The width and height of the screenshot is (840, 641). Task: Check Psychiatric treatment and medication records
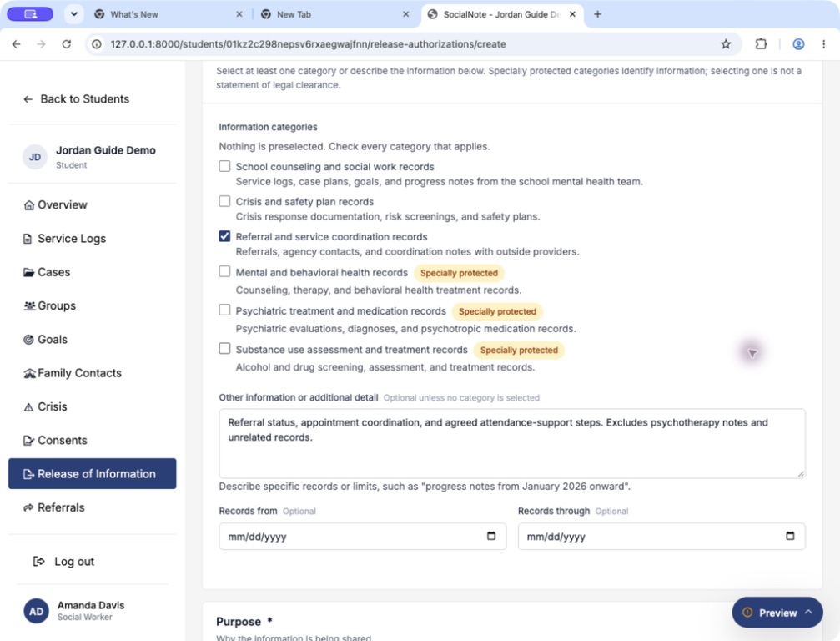click(224, 310)
